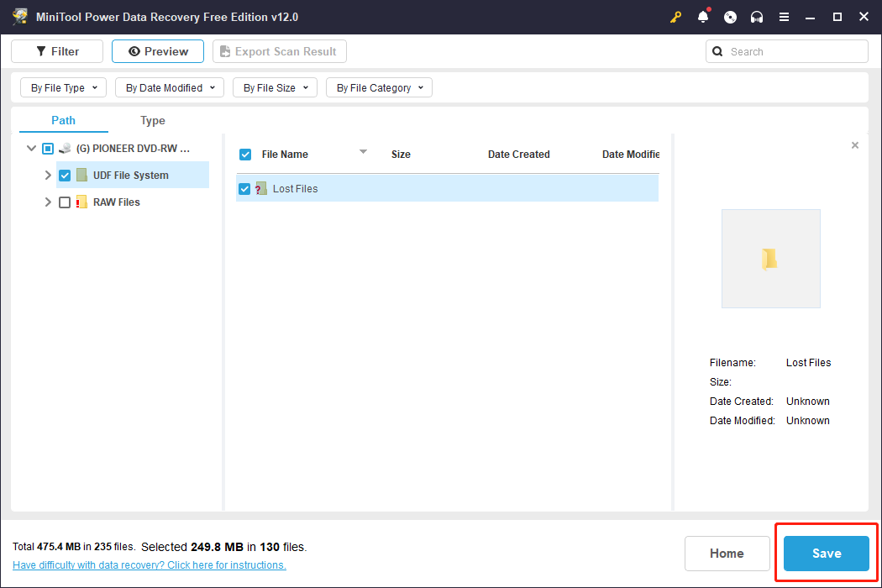
Task: Open the notification bell icon
Action: (703, 16)
